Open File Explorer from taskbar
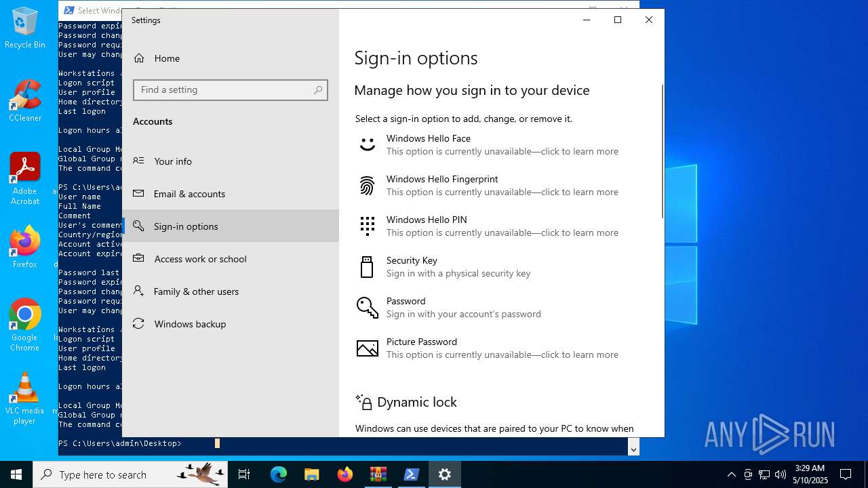Screen dimensions: 868x488 click(x=312, y=474)
